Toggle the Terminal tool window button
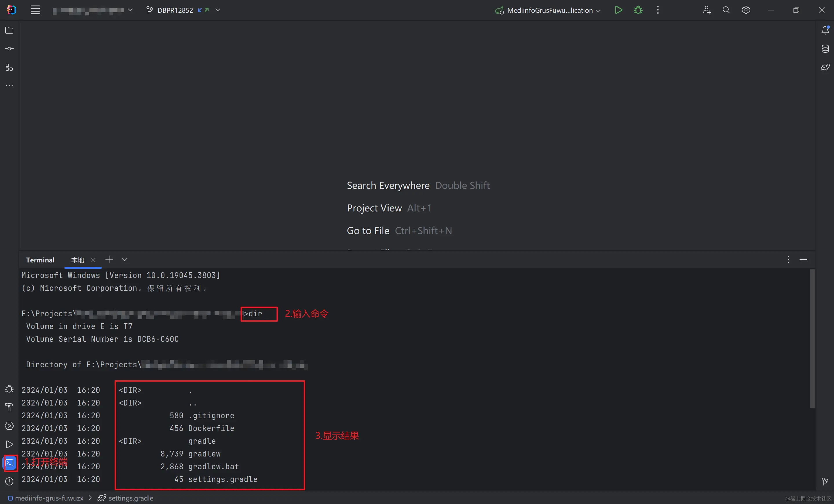This screenshot has width=834, height=504. click(10, 463)
